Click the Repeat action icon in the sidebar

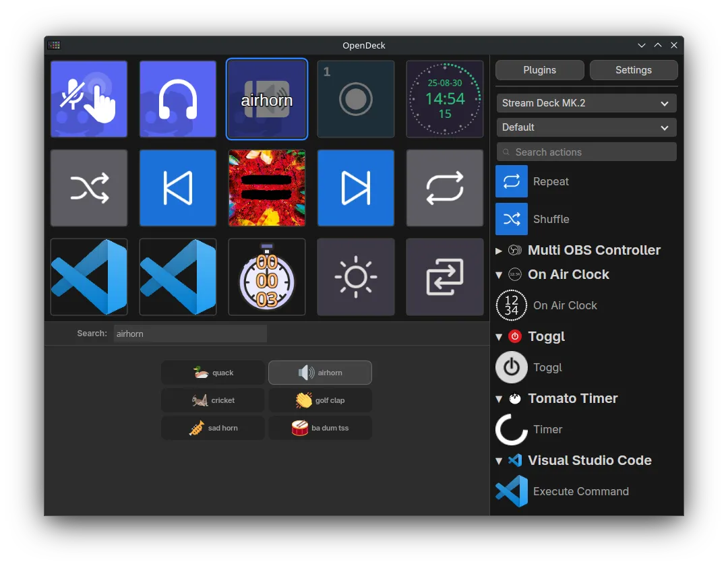click(x=511, y=181)
